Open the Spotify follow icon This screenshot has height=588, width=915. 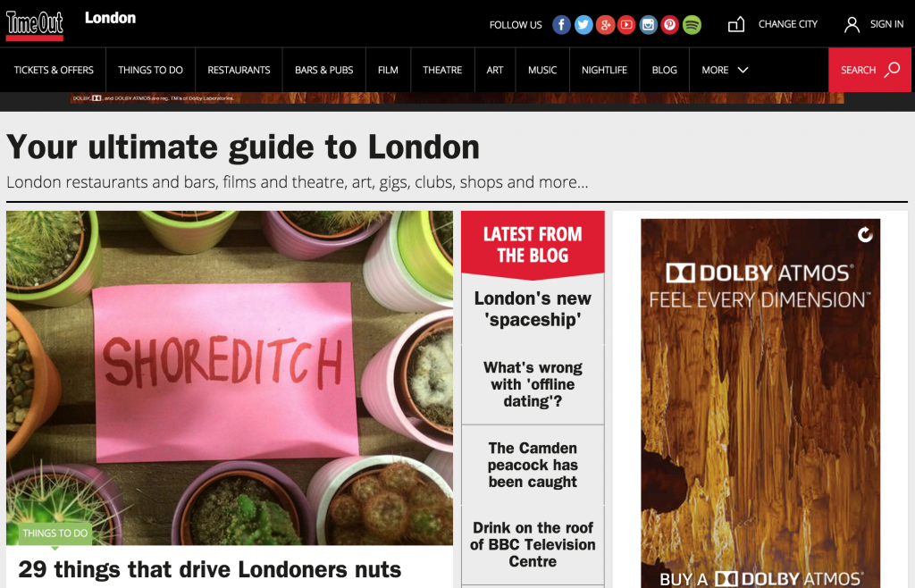tap(691, 24)
